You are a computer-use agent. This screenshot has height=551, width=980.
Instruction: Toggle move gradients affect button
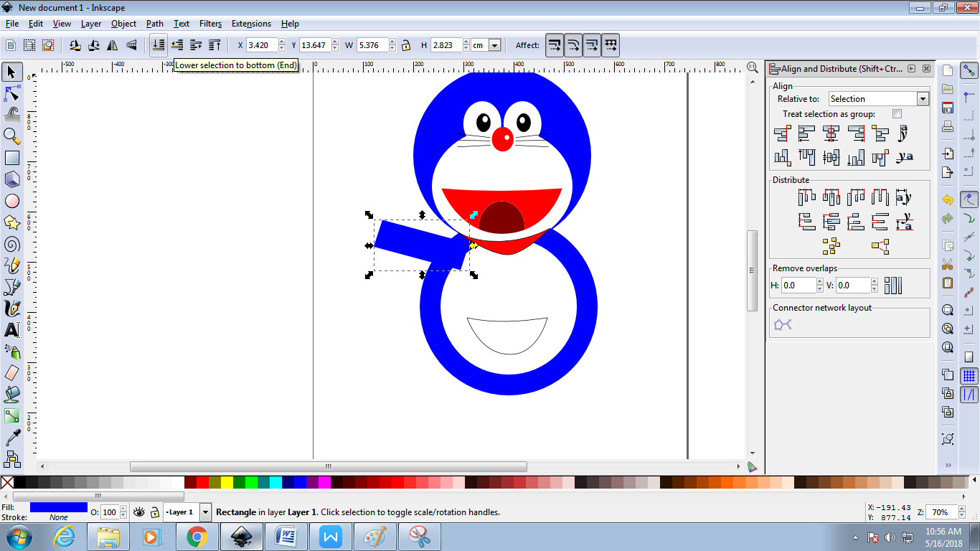tap(591, 45)
